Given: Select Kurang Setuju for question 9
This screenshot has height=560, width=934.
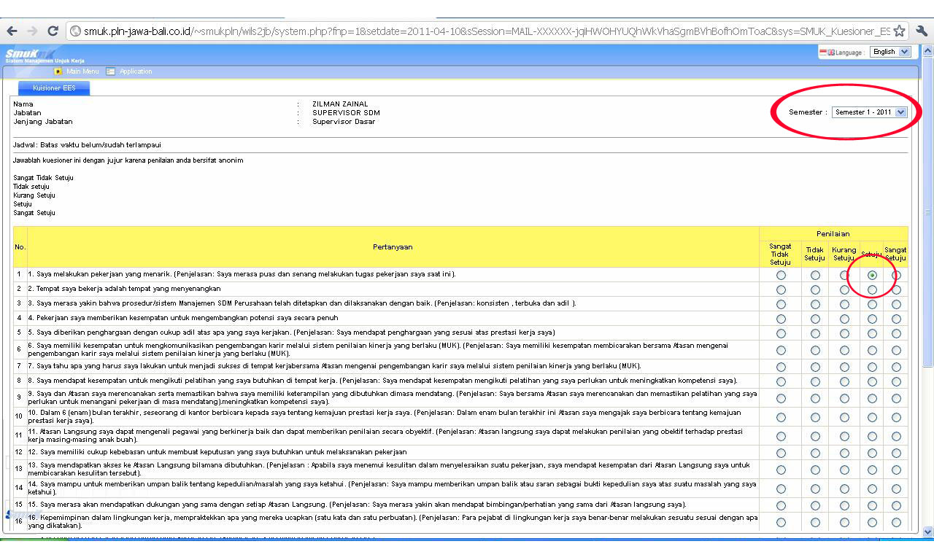Looking at the screenshot, I should pyautogui.click(x=844, y=398).
